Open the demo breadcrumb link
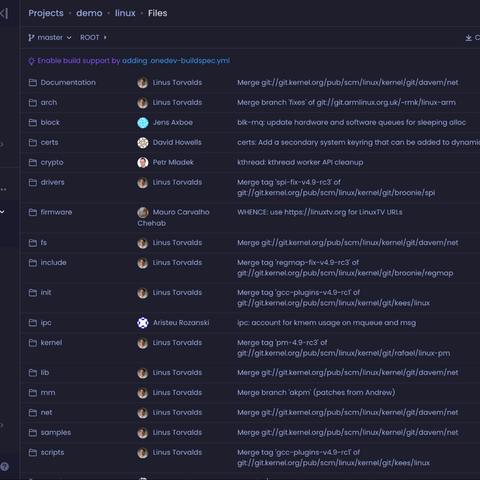 pyautogui.click(x=89, y=13)
